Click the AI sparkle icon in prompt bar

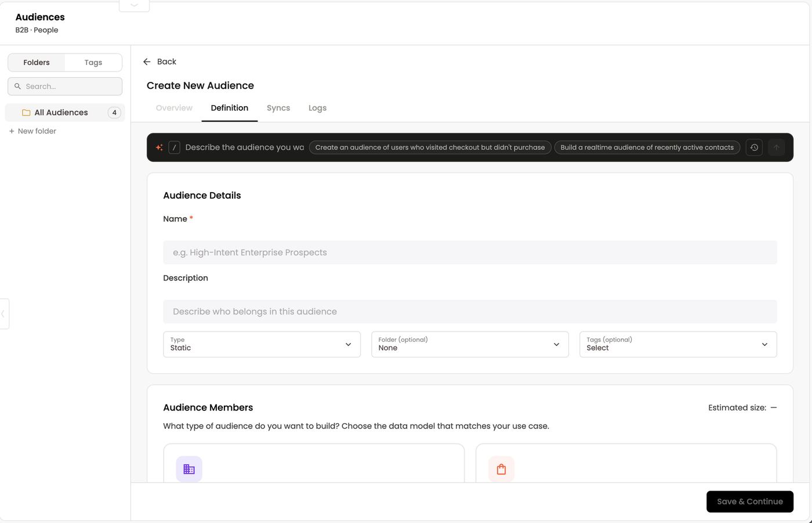pos(159,147)
